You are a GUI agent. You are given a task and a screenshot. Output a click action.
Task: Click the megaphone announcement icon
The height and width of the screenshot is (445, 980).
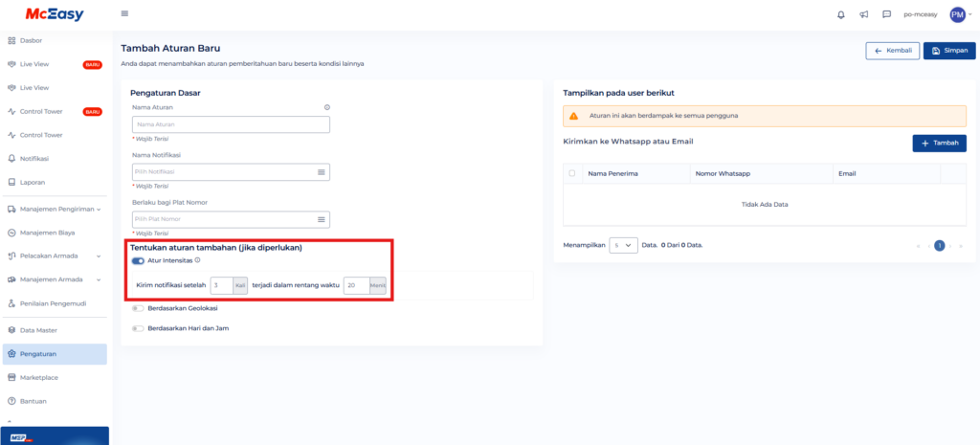point(864,15)
